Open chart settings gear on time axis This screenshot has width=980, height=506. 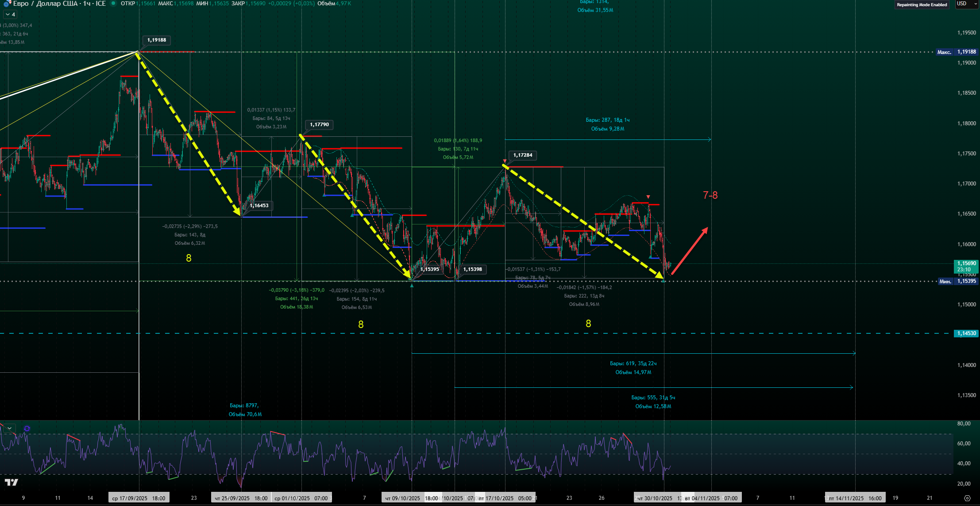point(967,498)
